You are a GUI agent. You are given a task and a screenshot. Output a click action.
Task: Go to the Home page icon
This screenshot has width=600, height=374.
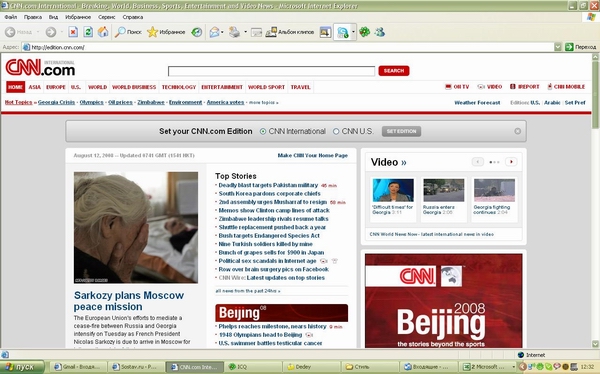click(x=103, y=32)
